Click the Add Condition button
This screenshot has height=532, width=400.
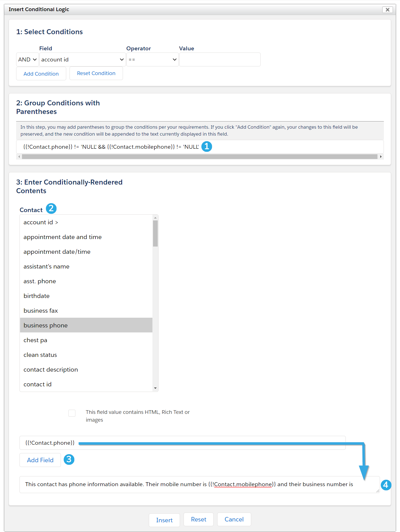click(x=41, y=74)
